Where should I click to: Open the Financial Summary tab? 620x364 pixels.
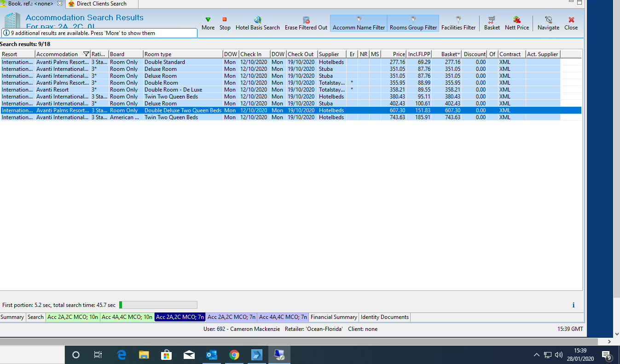point(334,317)
